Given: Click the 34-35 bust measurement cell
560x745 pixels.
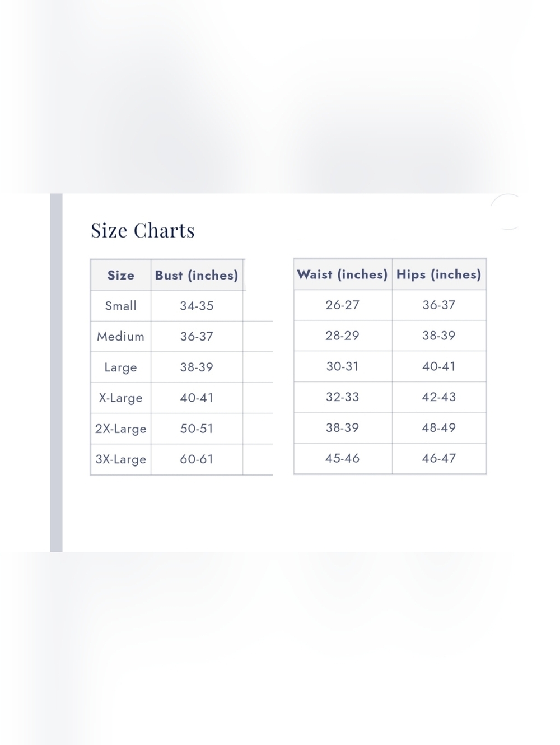Looking at the screenshot, I should click(197, 306).
